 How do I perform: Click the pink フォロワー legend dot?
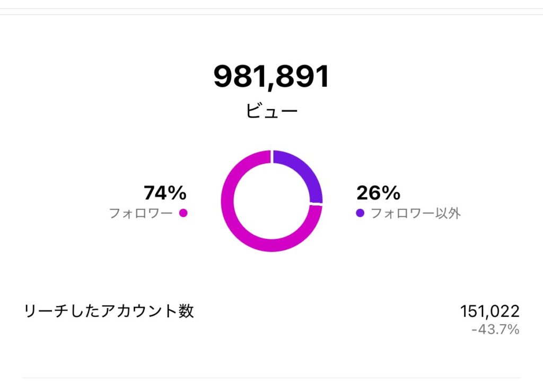pyautogui.click(x=183, y=213)
